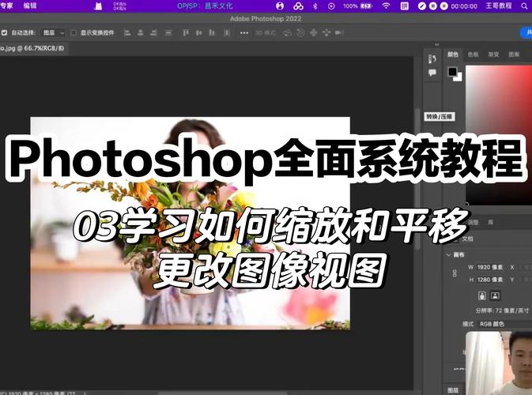Click the bag icon in menu bar
Image resolution: width=532 pixels, height=395 pixels.
[98, 6]
